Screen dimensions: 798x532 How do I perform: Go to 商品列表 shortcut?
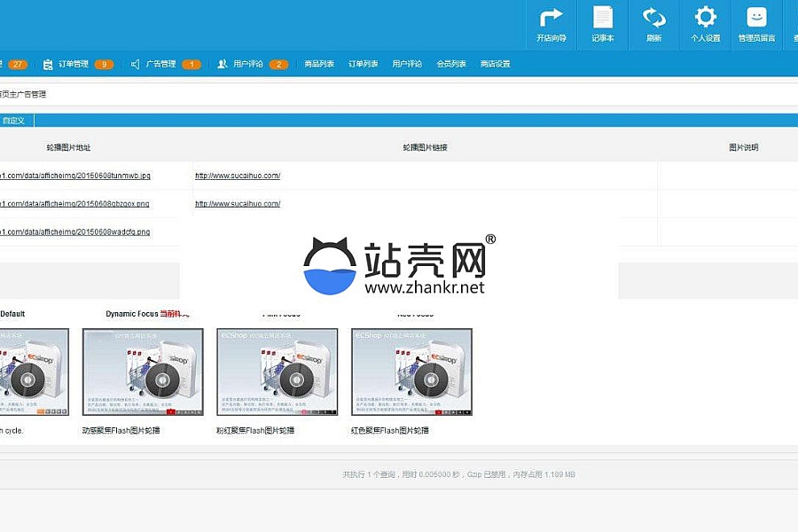(319, 64)
